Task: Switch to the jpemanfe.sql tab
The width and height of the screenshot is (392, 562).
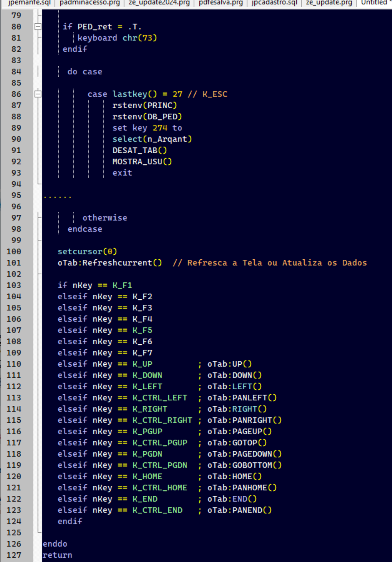Action: tap(29, 2)
